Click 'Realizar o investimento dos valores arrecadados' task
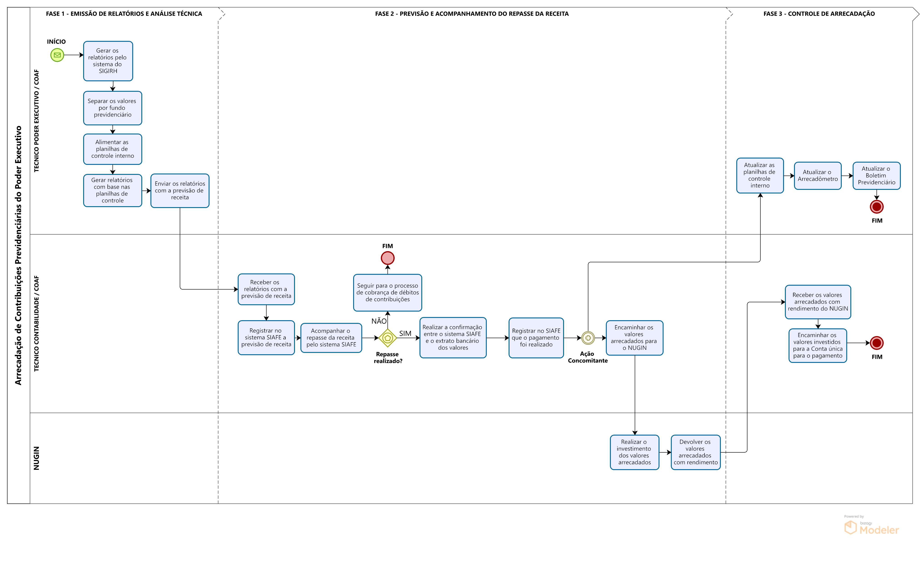Viewport: 924px width, 570px height. pos(634,452)
